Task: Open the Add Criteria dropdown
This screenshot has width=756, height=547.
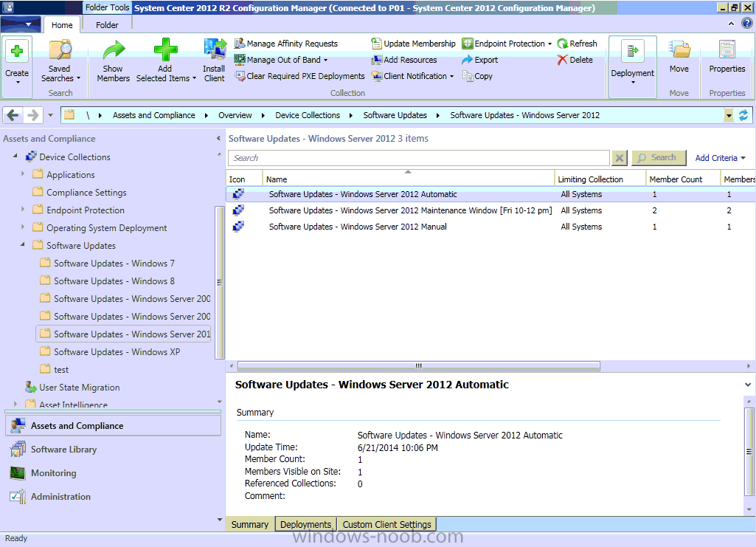Action: pyautogui.click(x=720, y=158)
